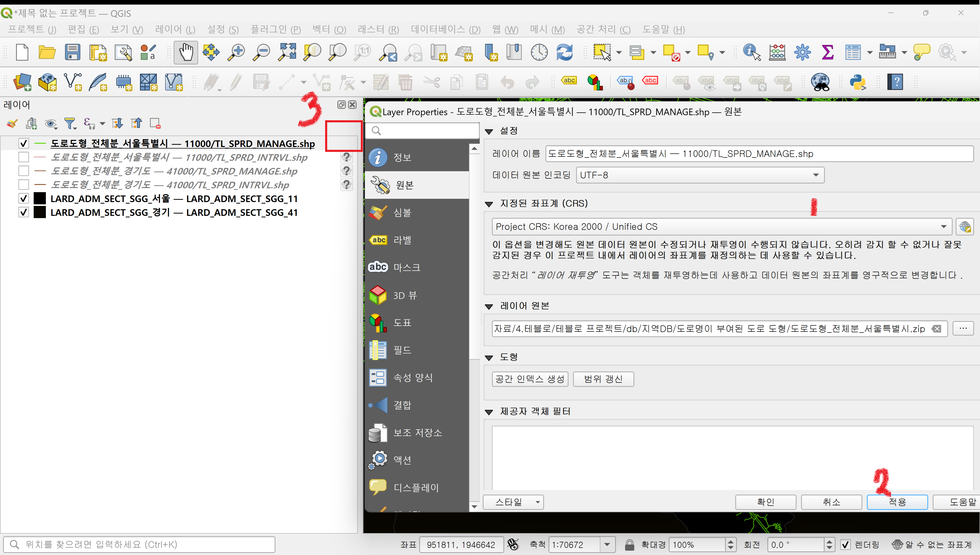This screenshot has height=555, width=980.
Task: Click the black LARD_ADM_SECT_SGG_경기 layer color swatch
Action: [40, 212]
